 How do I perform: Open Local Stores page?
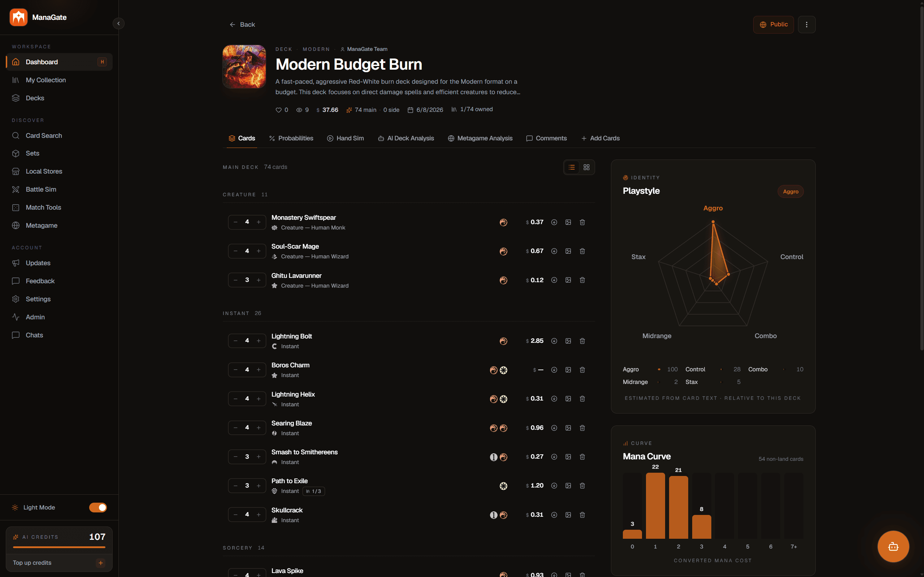[x=59, y=171]
